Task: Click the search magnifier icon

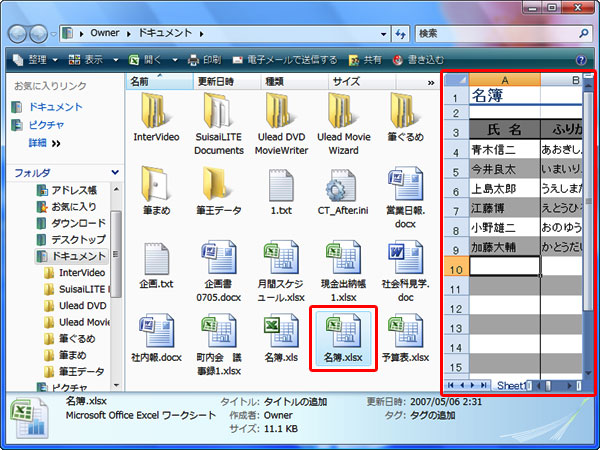Action: coord(583,34)
